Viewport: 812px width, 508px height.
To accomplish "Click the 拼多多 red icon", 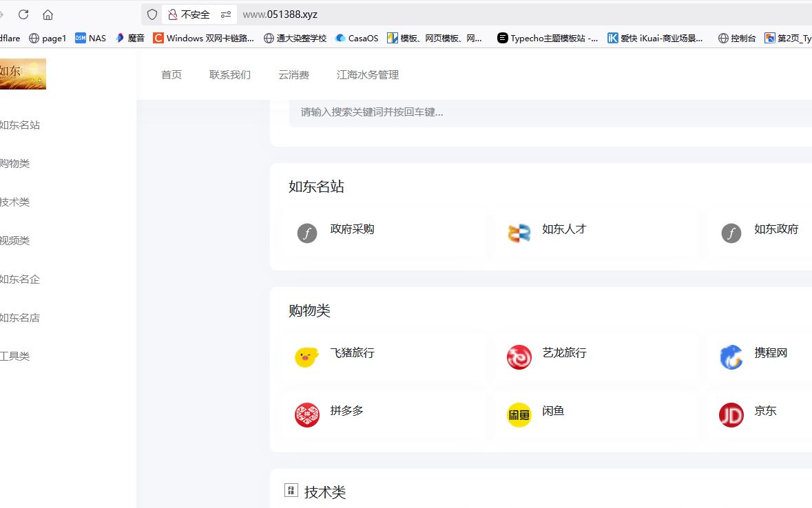I will pos(307,415).
